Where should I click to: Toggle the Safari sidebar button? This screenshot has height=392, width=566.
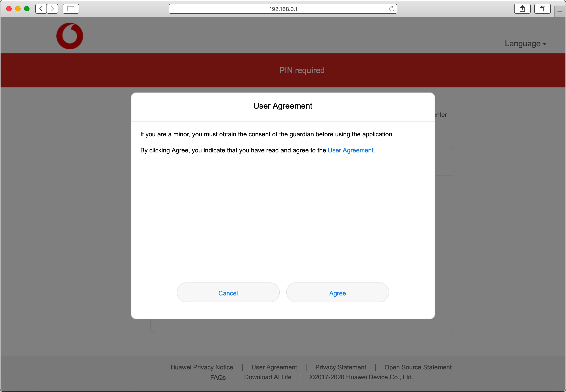pyautogui.click(x=71, y=9)
